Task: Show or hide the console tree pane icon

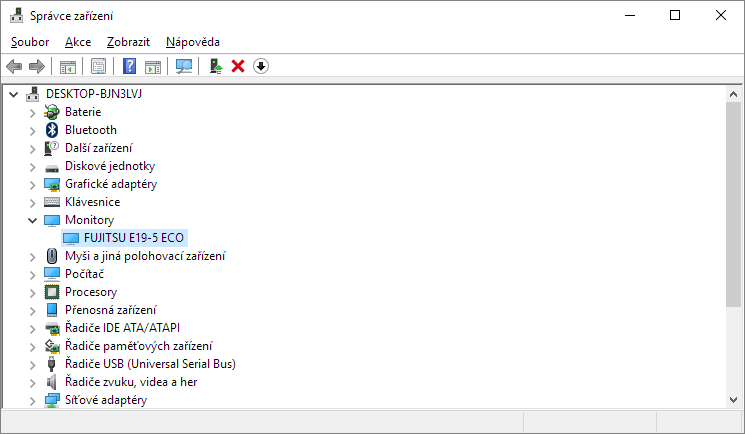Action: [68, 67]
